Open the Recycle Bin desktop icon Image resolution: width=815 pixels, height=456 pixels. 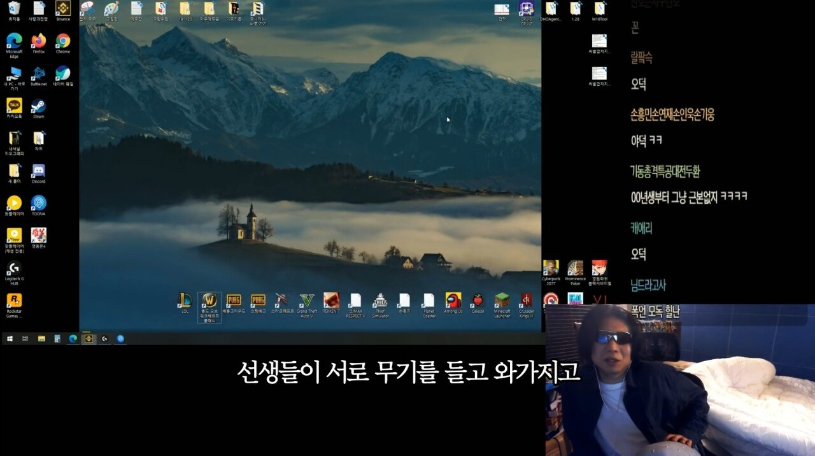(x=14, y=10)
